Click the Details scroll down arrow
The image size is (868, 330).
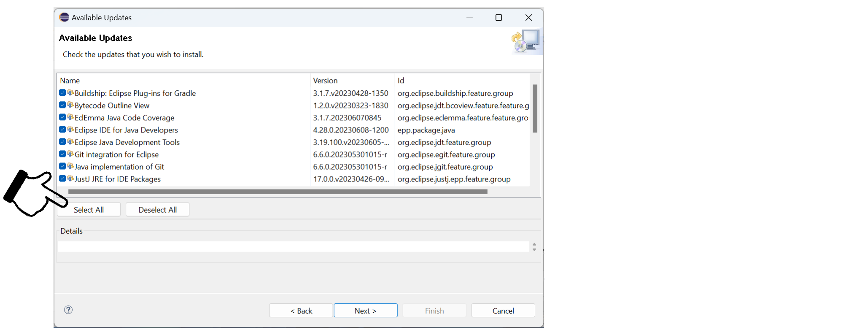(534, 250)
